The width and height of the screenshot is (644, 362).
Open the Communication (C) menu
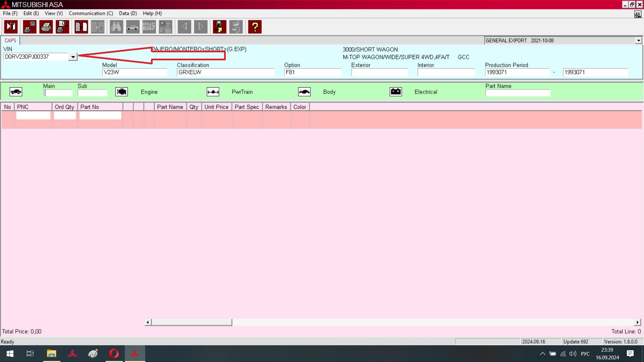pyautogui.click(x=91, y=13)
